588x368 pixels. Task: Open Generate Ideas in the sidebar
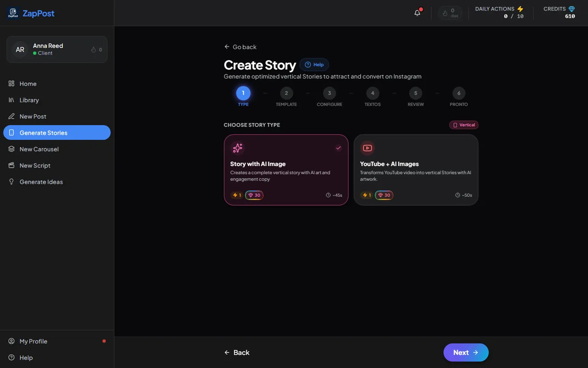click(57, 182)
